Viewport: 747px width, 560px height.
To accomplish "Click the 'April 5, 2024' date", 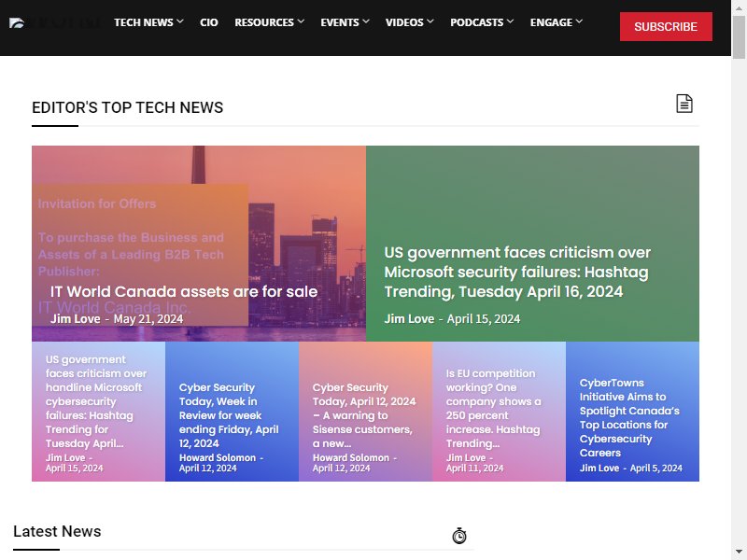I will 656,469.
